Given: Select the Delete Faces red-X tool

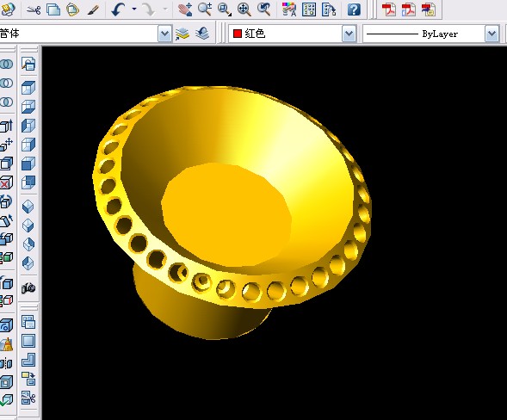Looking at the screenshot, I should click(7, 182).
